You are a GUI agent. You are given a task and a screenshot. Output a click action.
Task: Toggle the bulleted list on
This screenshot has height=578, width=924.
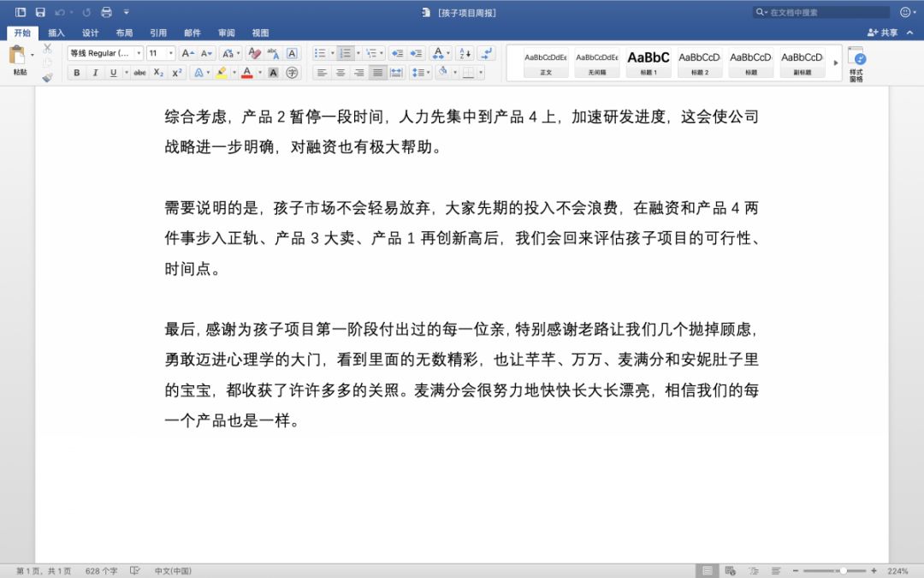point(319,52)
